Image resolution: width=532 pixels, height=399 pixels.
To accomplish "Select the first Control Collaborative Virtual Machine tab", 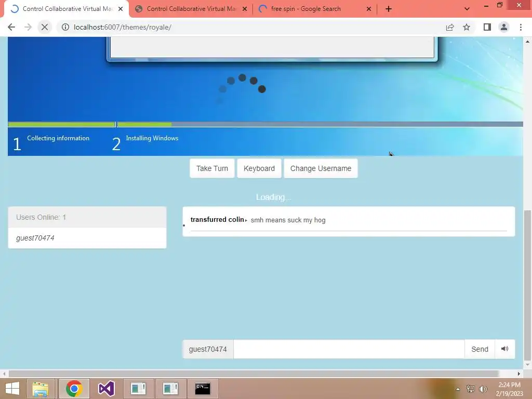I will pyautogui.click(x=66, y=9).
